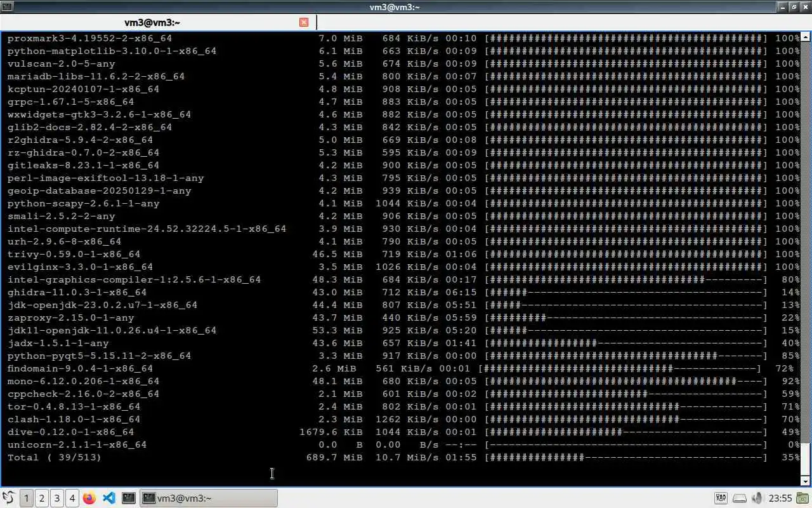Image resolution: width=812 pixels, height=508 pixels.
Task: Click smali-2.5.2-2-any package name
Action: pyautogui.click(x=61, y=216)
